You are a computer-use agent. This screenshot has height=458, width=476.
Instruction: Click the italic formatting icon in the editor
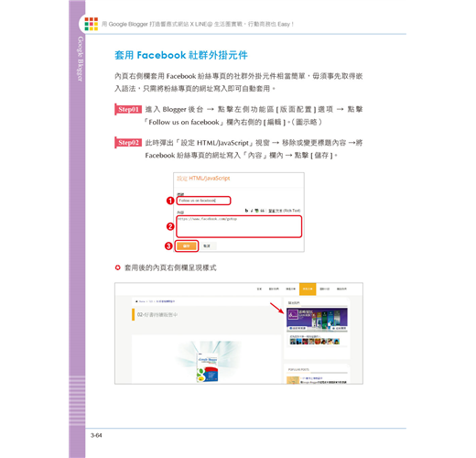coord(252,211)
